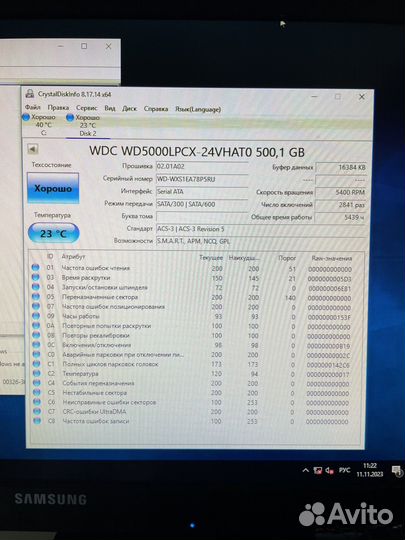Click the Прошивка firmware field 02.01A02
Screen dimensions: 405x540
click(x=202, y=166)
